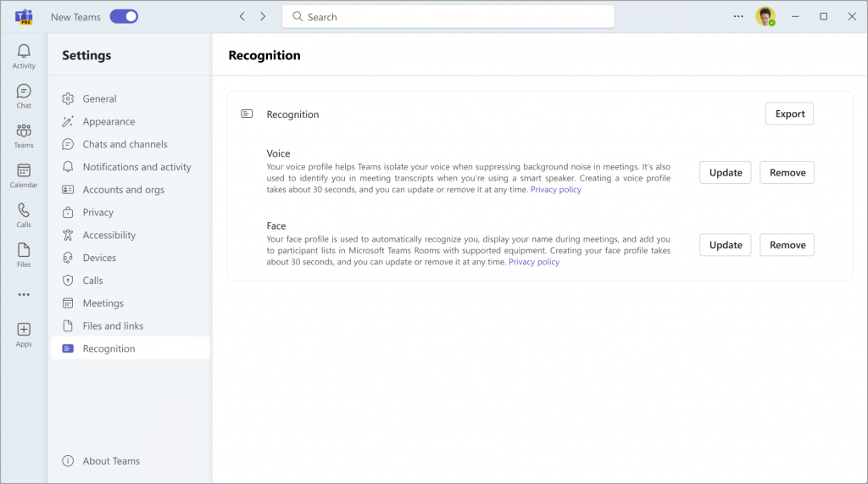The image size is (868, 484).
Task: Open Accessibility settings
Action: click(x=130, y=235)
